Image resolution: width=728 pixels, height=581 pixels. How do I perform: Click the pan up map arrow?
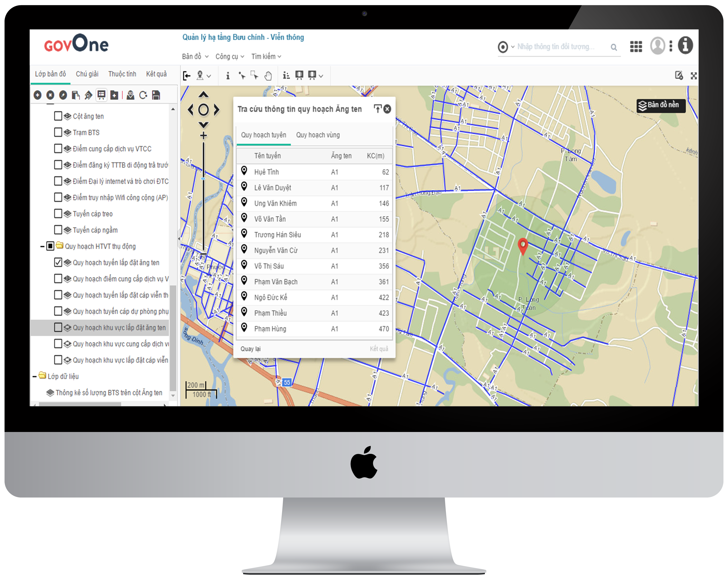tap(203, 94)
